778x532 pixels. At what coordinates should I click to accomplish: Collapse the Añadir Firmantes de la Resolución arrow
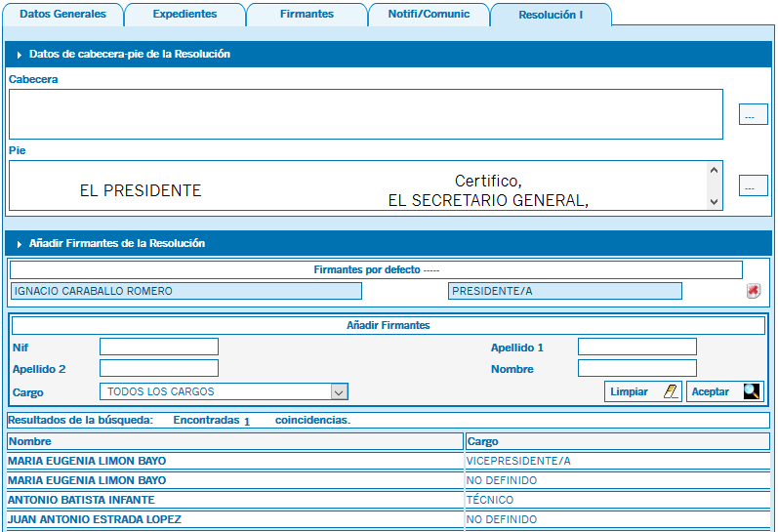19,244
